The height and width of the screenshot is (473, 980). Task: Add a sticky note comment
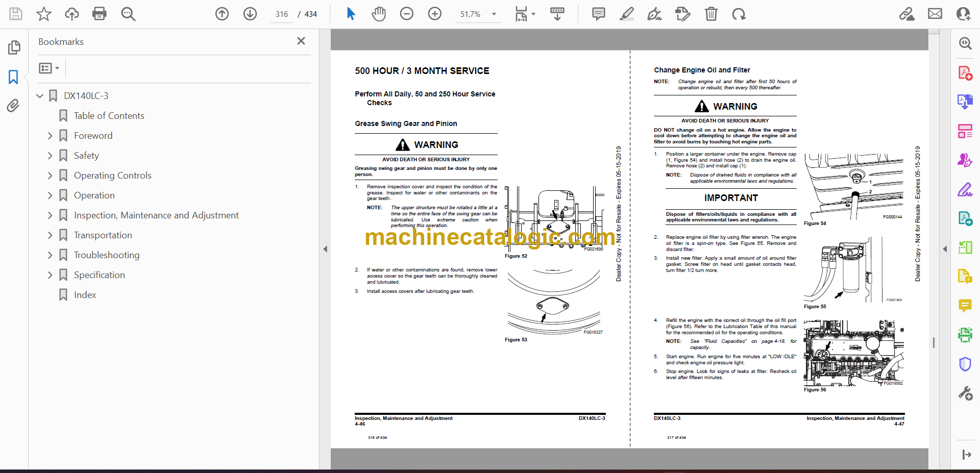pos(599,14)
